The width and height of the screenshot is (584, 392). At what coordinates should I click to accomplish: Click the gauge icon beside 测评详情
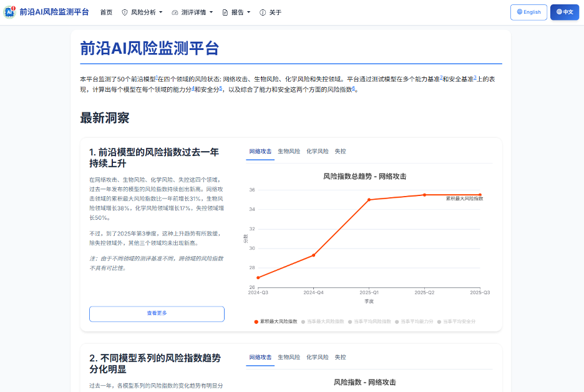(175, 12)
